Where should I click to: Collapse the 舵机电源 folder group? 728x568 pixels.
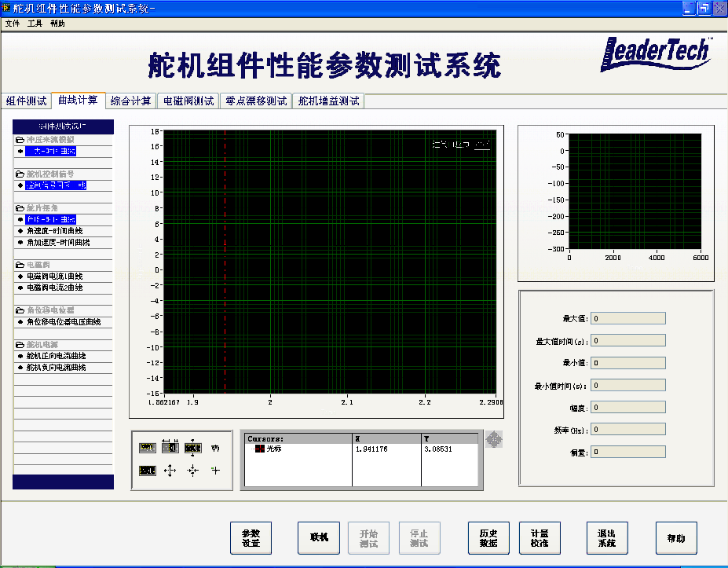click(20, 345)
